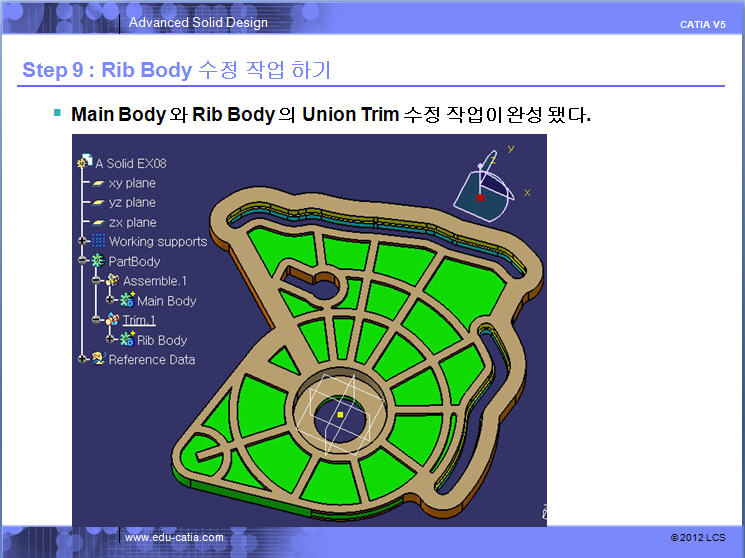Click the xy plane icon
745x558 pixels.
point(98,183)
